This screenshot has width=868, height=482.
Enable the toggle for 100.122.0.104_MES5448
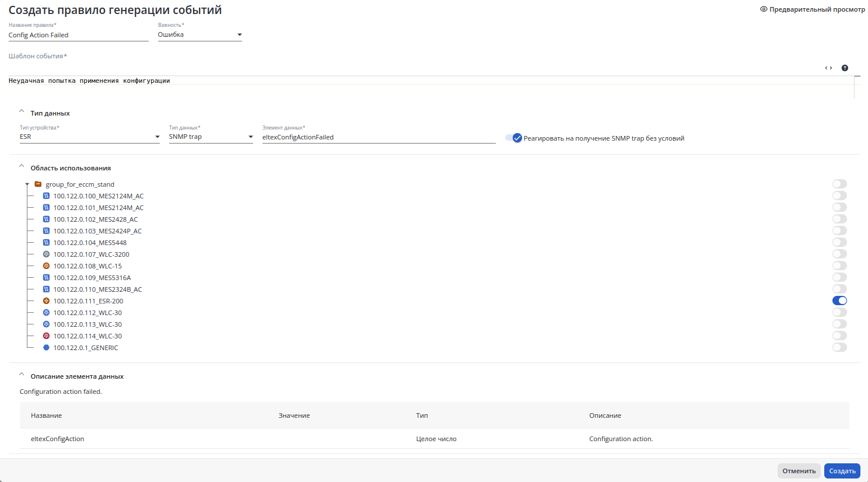click(839, 242)
